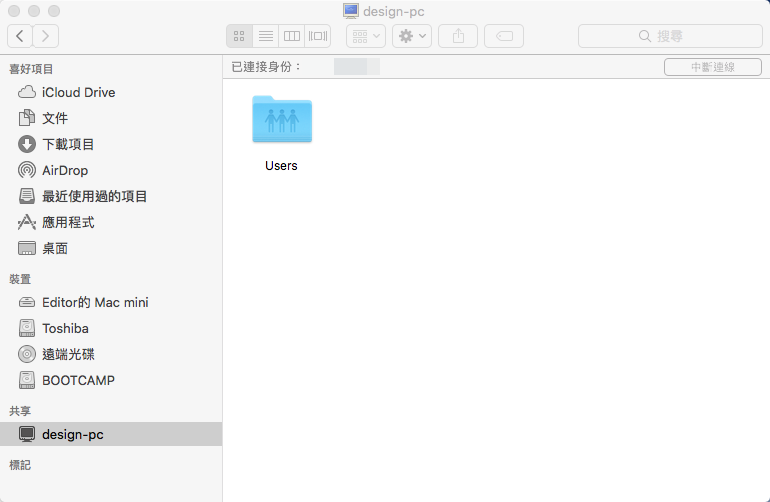Switch to Cover Flow view
The height and width of the screenshot is (502, 770).
[318, 36]
